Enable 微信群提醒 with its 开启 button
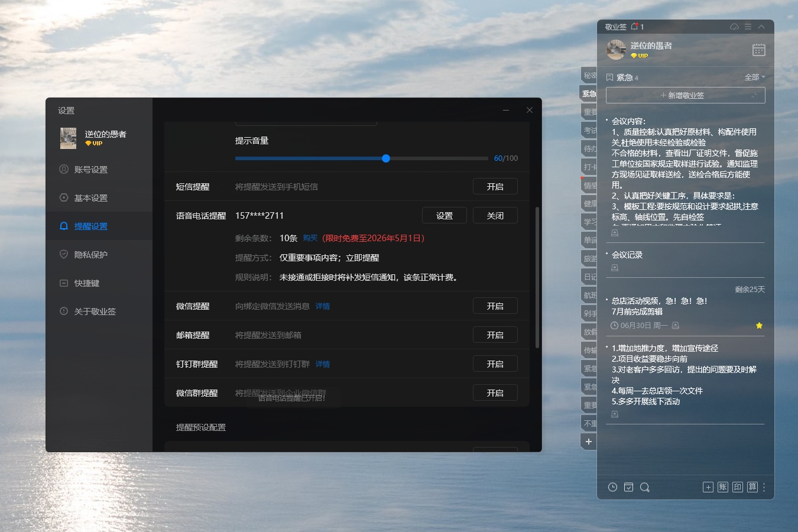The image size is (798, 532). point(495,393)
